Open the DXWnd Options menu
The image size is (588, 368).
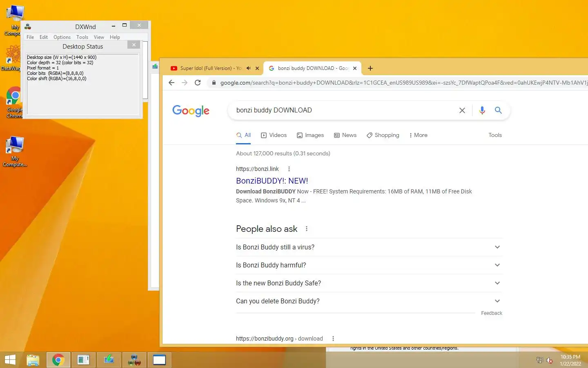[62, 37]
